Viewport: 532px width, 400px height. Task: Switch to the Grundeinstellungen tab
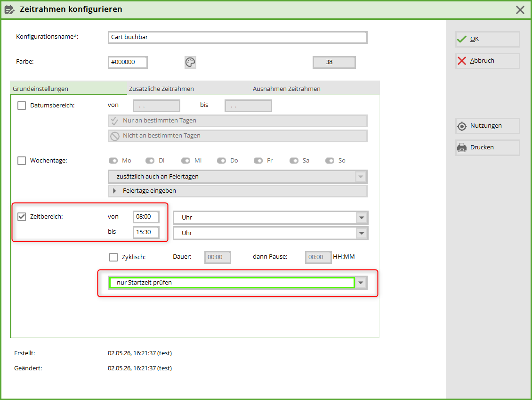pos(69,89)
